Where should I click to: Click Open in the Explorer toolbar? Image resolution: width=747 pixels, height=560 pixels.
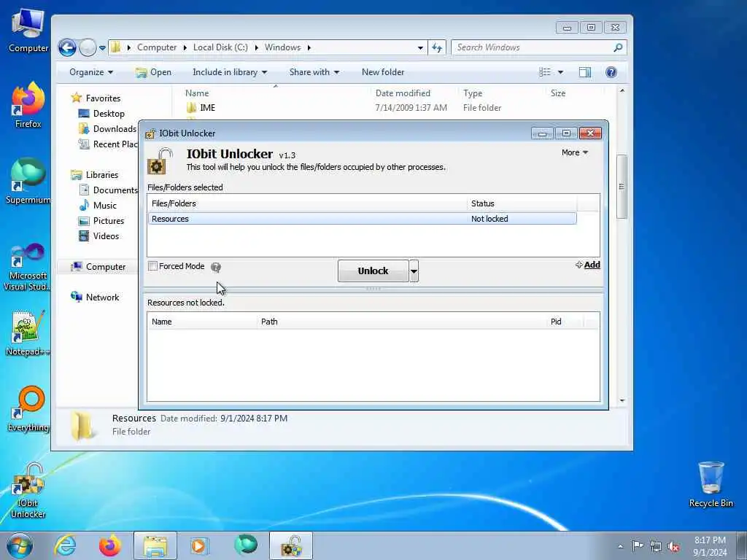[x=153, y=72]
